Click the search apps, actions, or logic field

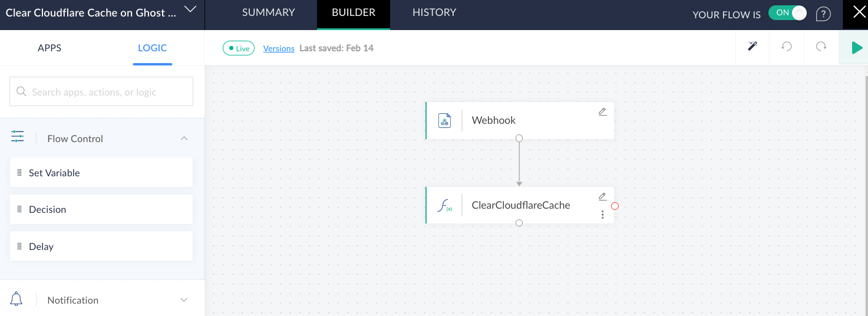(101, 92)
